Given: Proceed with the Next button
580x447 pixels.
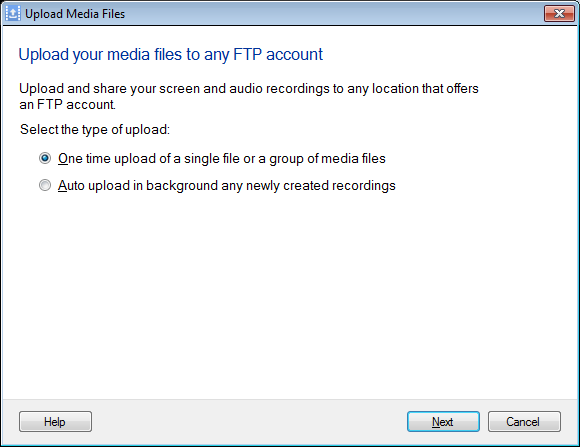Looking at the screenshot, I should point(443,421).
